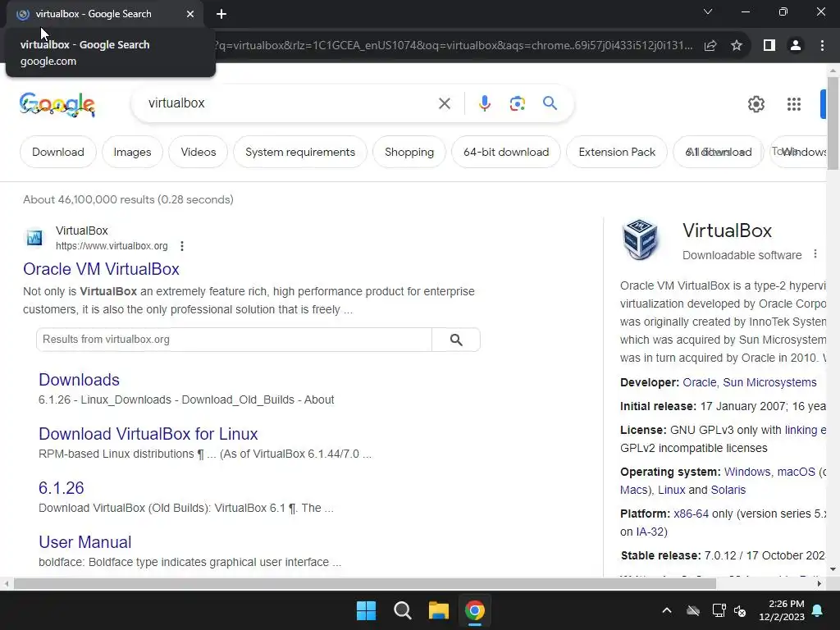
Task: Open the x86-64 platform link
Action: (691, 514)
